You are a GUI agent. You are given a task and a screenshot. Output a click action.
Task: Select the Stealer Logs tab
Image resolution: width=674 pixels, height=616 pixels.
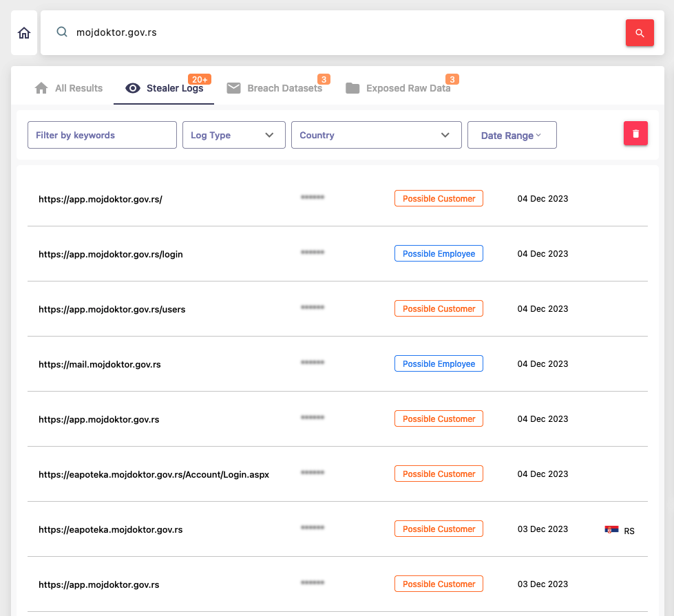164,88
